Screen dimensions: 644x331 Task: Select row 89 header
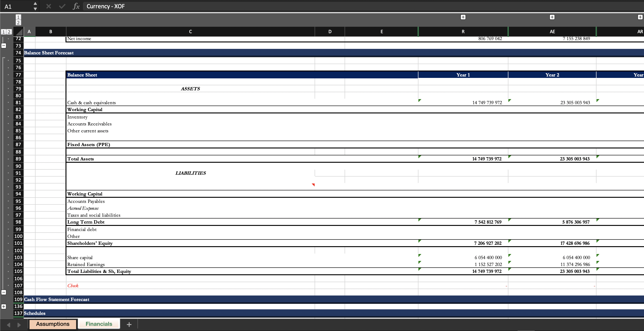(x=18, y=159)
